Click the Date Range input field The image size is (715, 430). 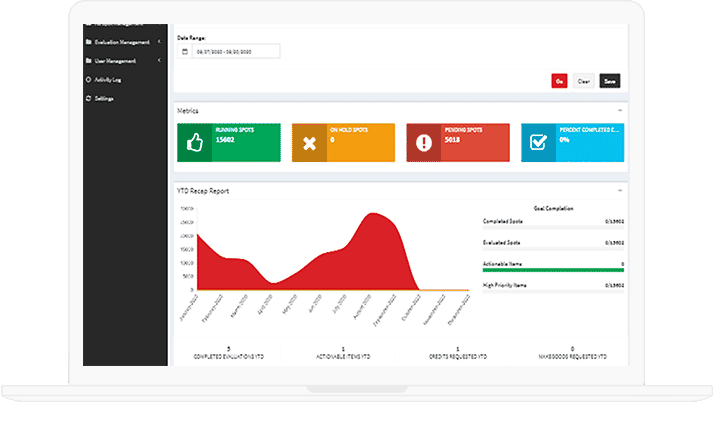click(x=235, y=51)
